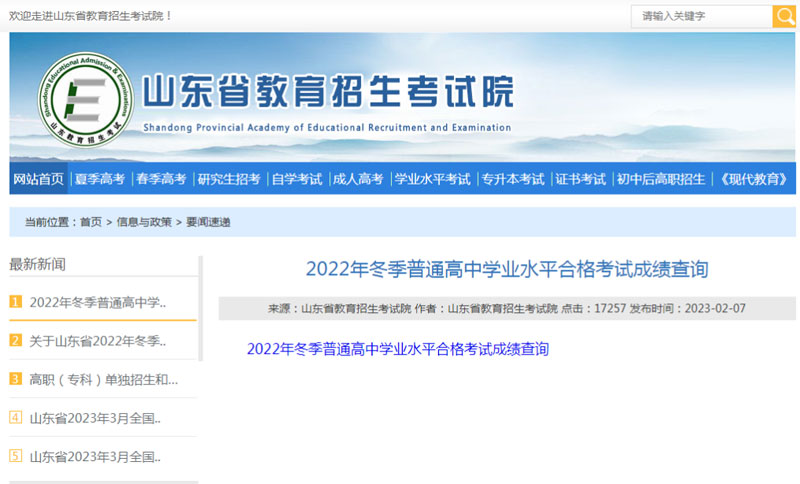Open news item 高职（专科）单独招生和...
Screen dimensions: 800x484
click(x=104, y=379)
